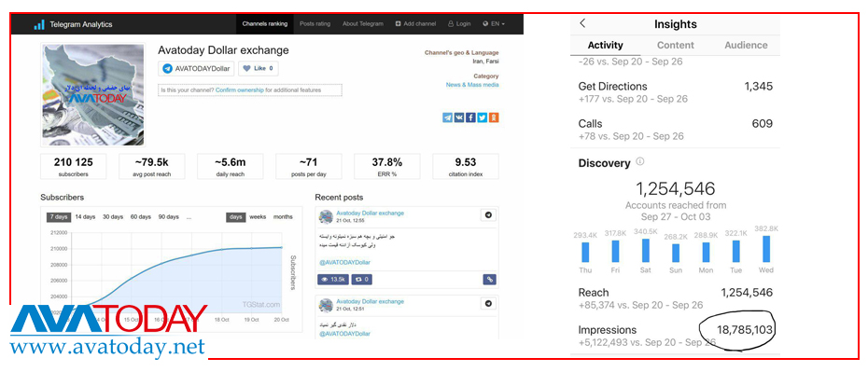Open the Posts rating tab
The height and width of the screenshot is (372, 868).
tap(315, 23)
